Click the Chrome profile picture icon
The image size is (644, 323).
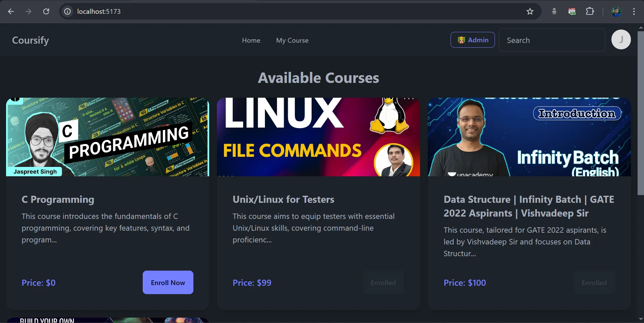coord(616,11)
